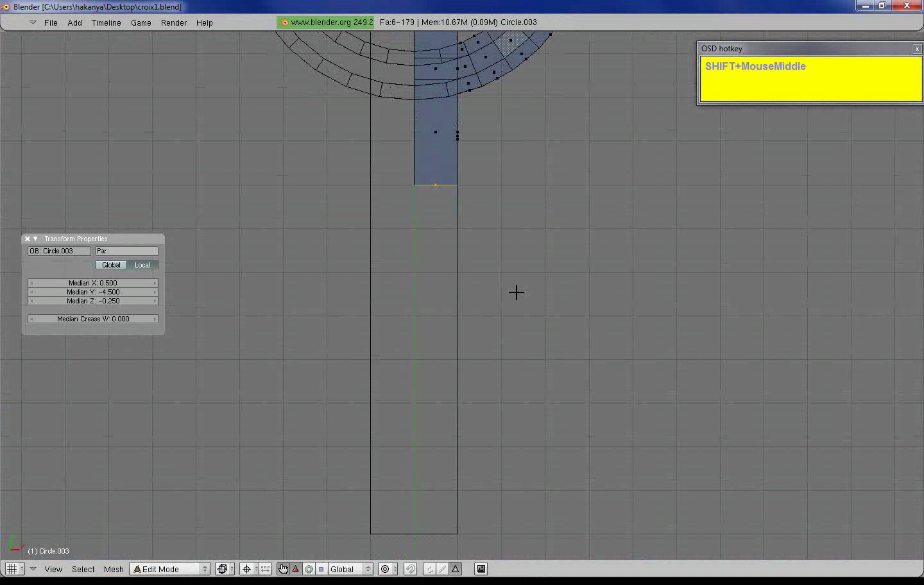Collapse the header menus with triangle arrow

(33, 569)
